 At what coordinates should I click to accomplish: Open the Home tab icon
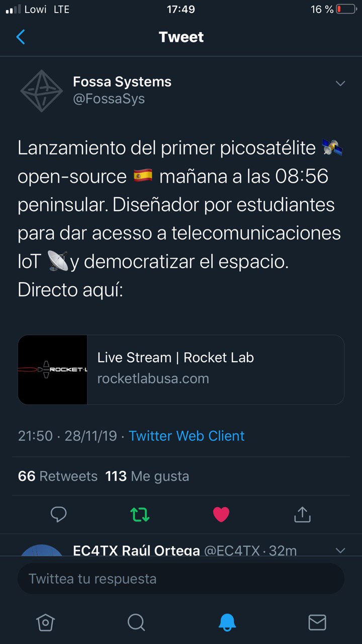click(45, 622)
